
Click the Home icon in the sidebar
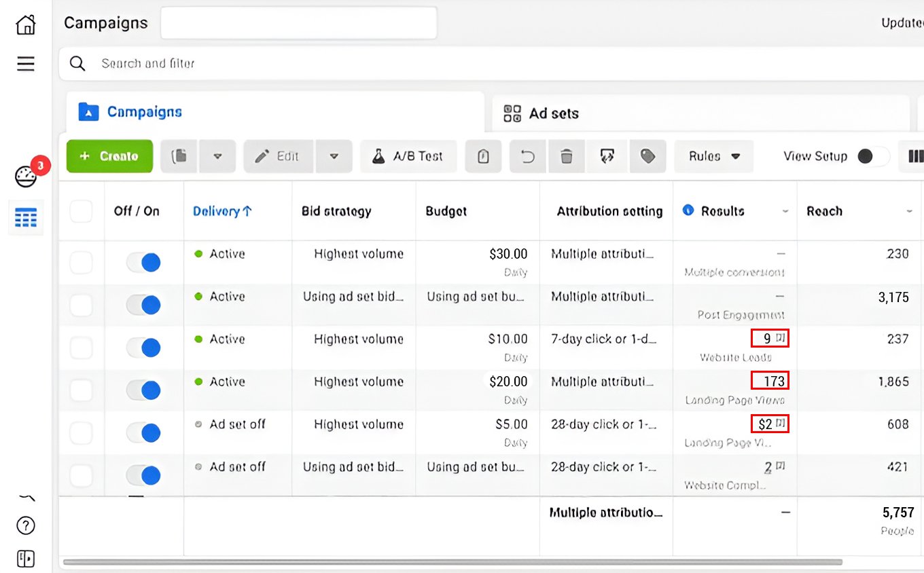coord(26,25)
